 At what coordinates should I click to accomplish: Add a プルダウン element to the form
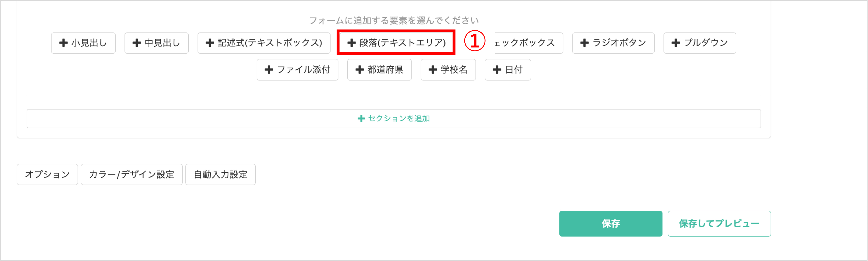click(700, 43)
